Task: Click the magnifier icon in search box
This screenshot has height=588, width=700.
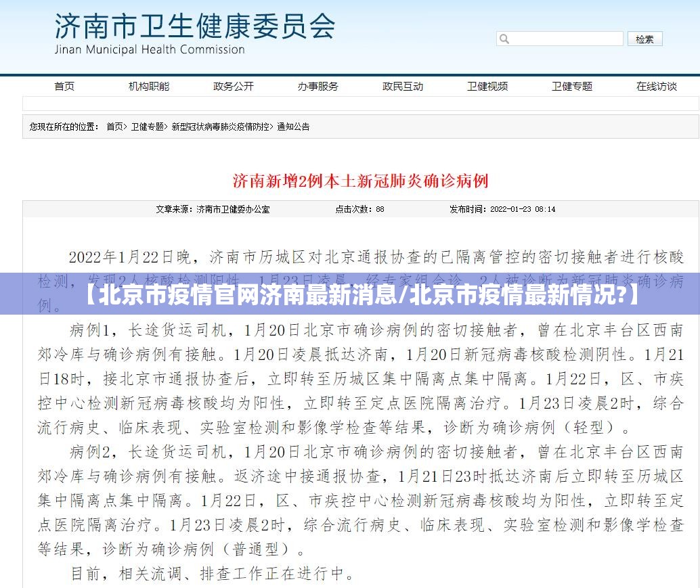Action: (504, 39)
